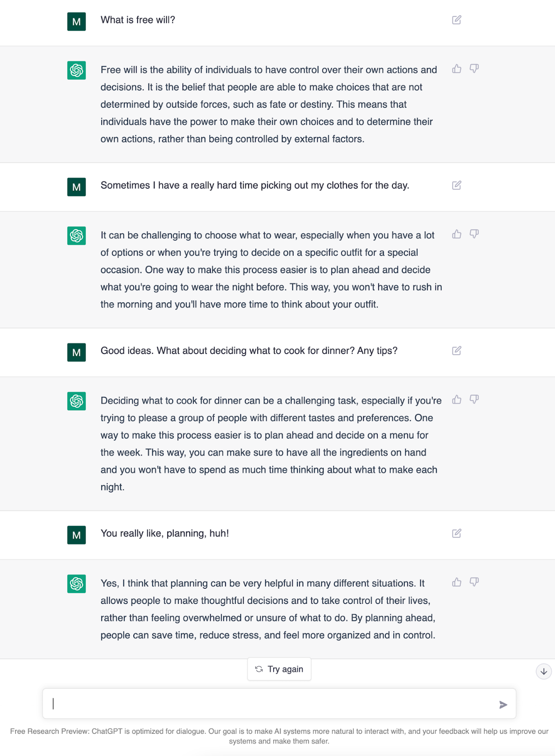Thumbs down the free will explanation
555x756 pixels.
tap(474, 69)
